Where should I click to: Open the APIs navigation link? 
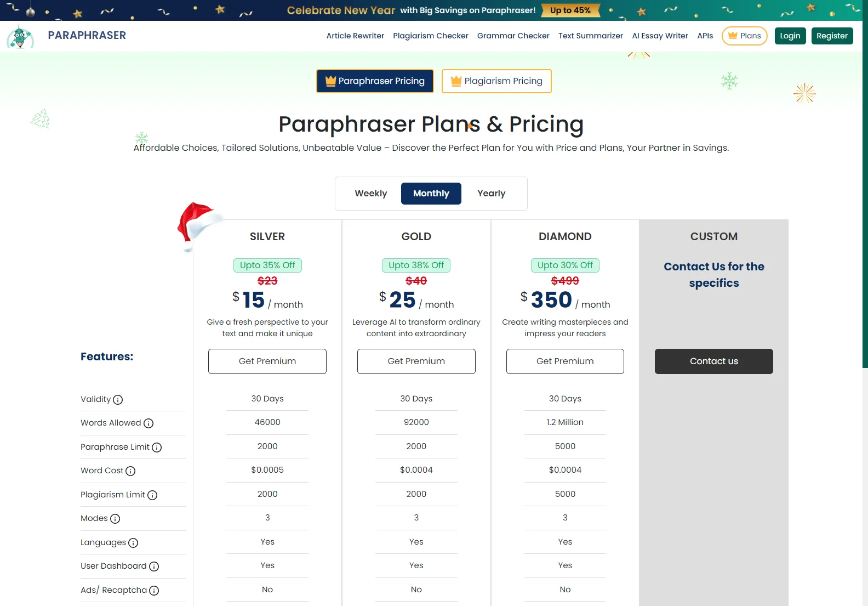click(705, 36)
